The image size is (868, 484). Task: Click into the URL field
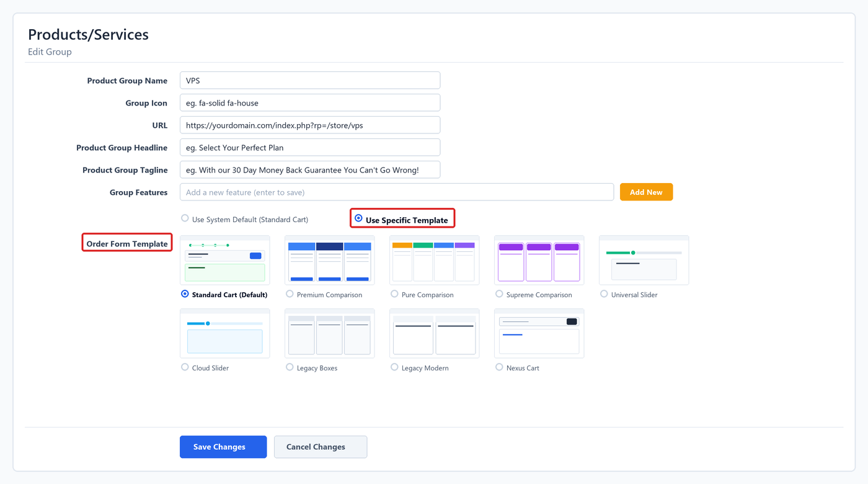[x=310, y=125]
